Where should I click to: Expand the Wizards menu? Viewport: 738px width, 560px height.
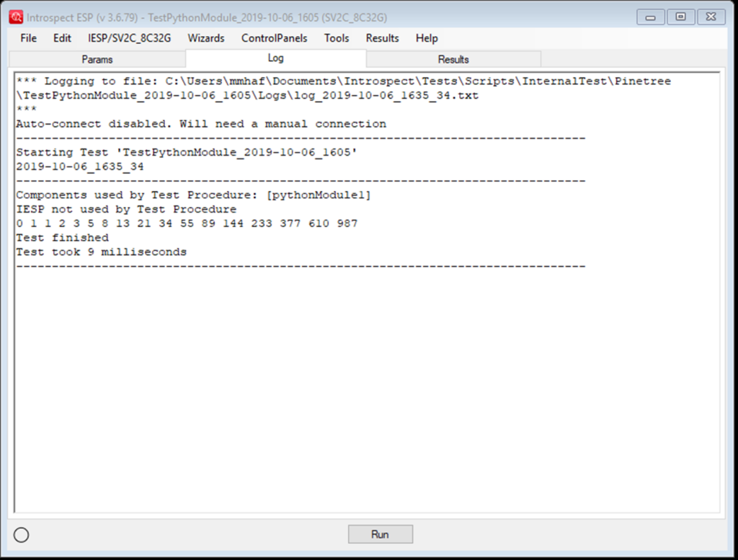click(x=206, y=38)
